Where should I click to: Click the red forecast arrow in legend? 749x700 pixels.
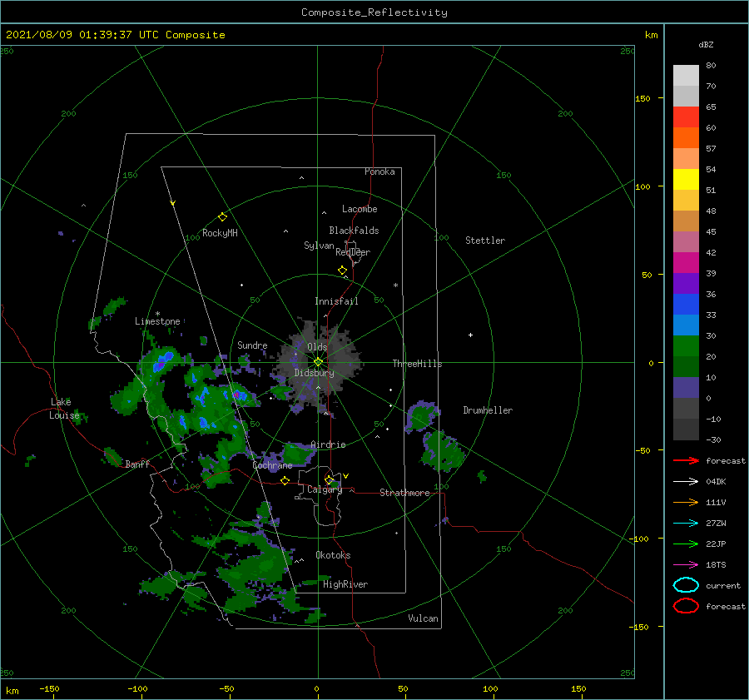pyautogui.click(x=686, y=460)
